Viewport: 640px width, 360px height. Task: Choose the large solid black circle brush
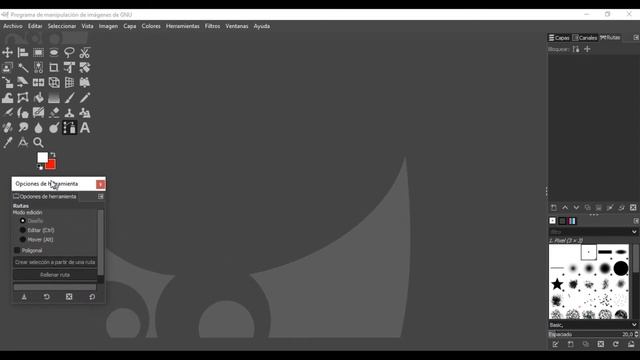click(621, 269)
